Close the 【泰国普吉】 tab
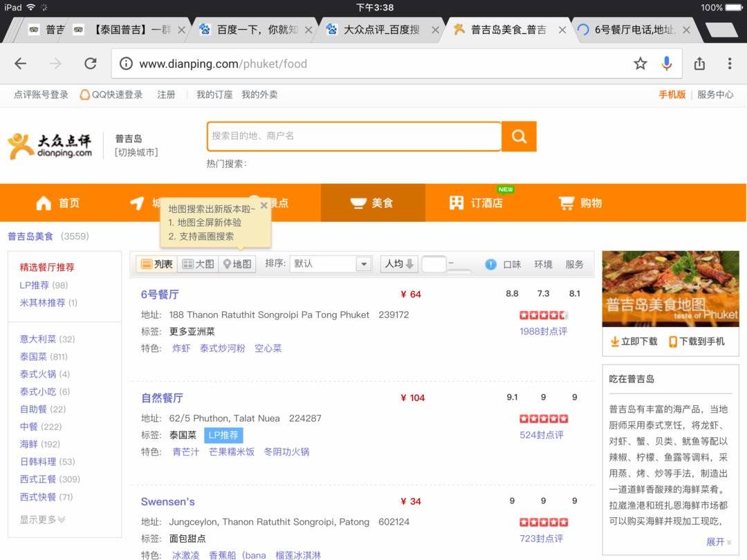Screen dimensions: 747x560 point(181,30)
